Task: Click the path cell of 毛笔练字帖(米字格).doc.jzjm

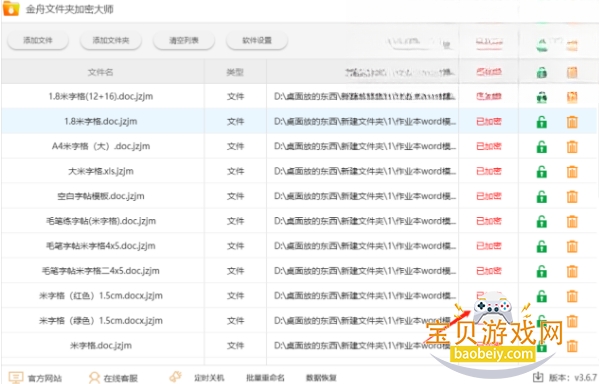Action: 365,221
